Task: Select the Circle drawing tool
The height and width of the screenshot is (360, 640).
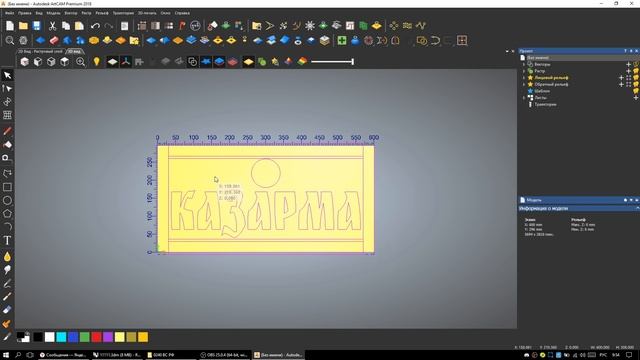Action: [7, 200]
